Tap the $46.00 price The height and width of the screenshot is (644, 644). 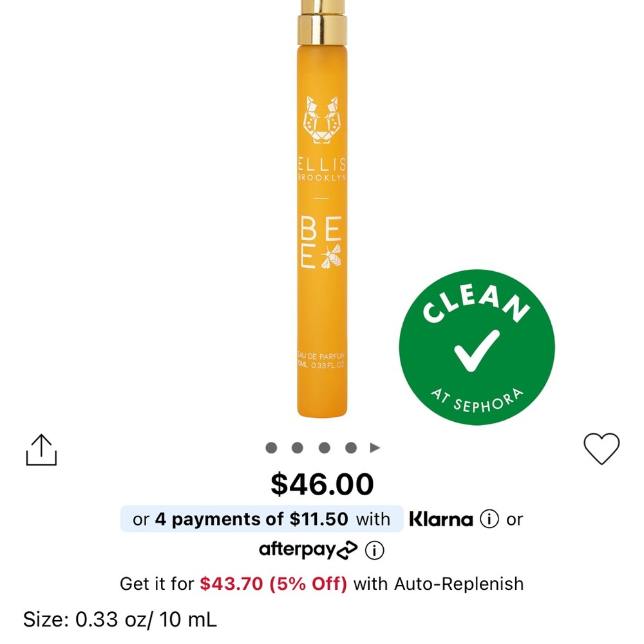322,484
